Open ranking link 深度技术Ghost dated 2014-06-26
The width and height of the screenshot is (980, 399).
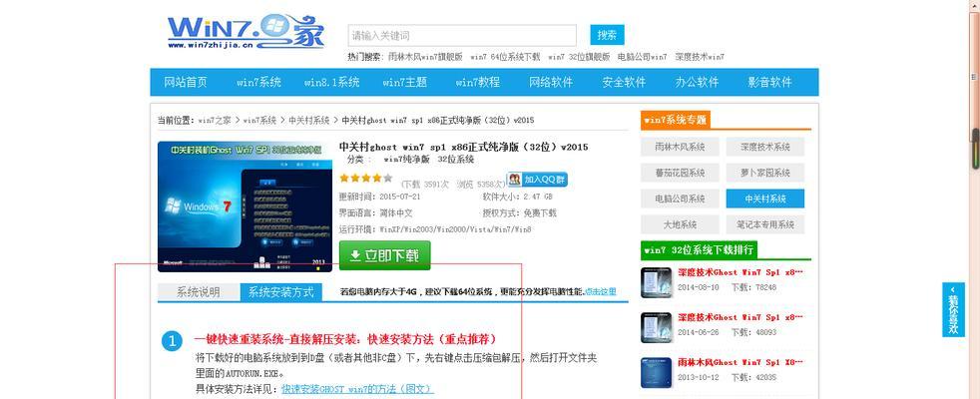click(x=740, y=317)
